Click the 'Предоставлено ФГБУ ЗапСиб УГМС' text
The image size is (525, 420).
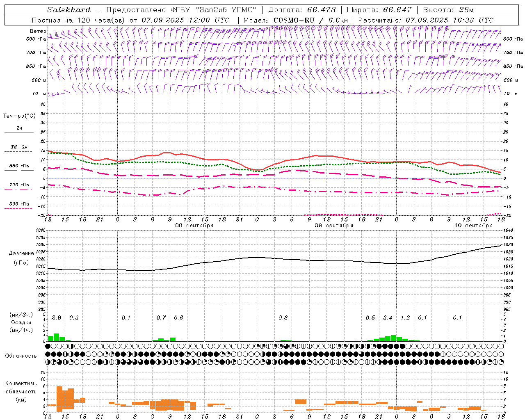[182, 10]
